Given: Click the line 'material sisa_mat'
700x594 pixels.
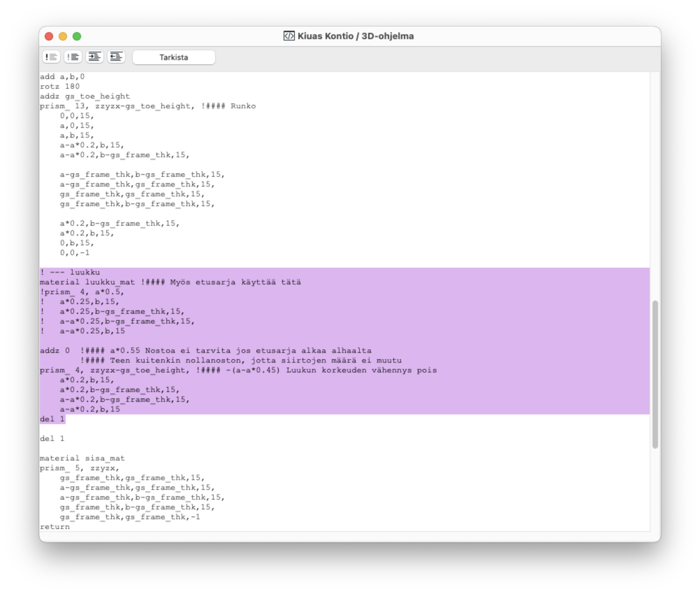Looking at the screenshot, I should (82, 458).
